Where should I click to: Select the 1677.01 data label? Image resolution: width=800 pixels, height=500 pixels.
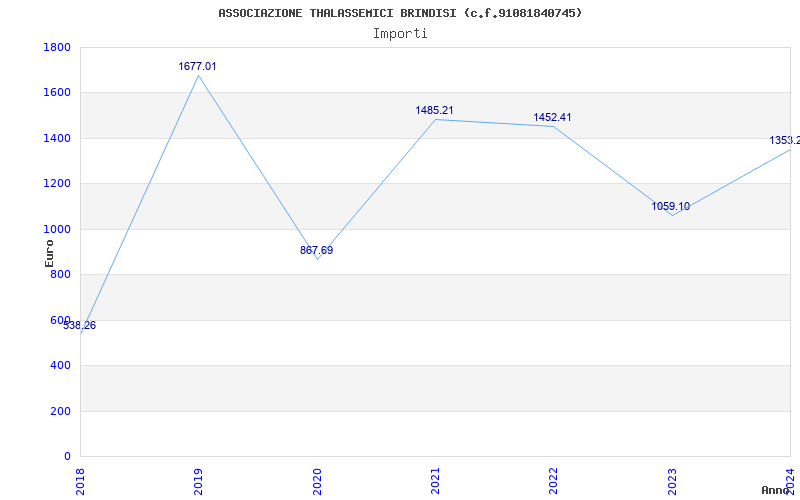197,66
